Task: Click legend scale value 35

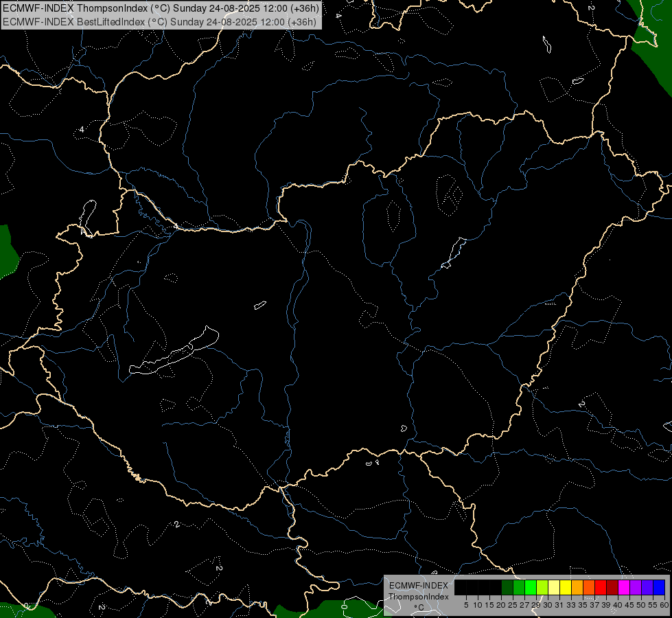Action: [x=583, y=605]
